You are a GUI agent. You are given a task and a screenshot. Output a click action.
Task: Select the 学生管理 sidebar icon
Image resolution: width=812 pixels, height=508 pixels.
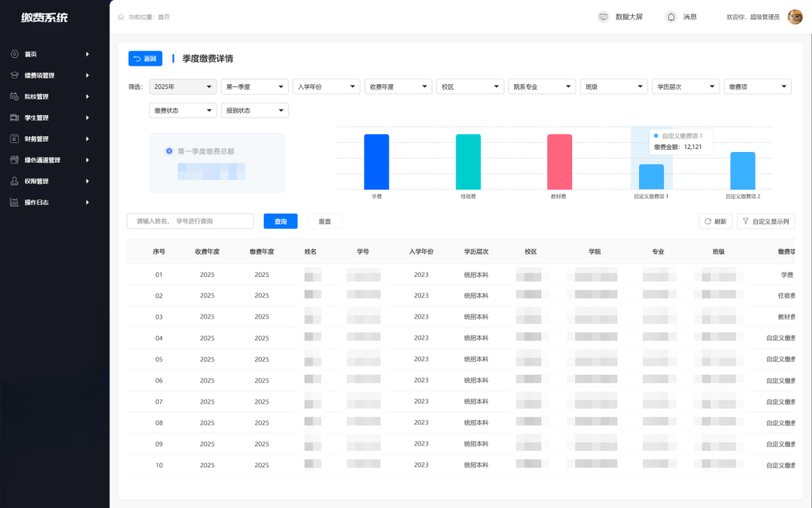[14, 117]
